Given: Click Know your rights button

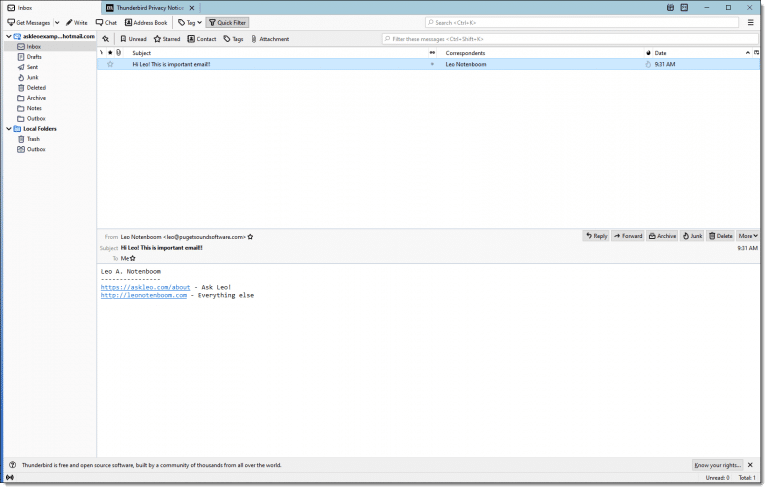Looking at the screenshot, I should (x=718, y=466).
